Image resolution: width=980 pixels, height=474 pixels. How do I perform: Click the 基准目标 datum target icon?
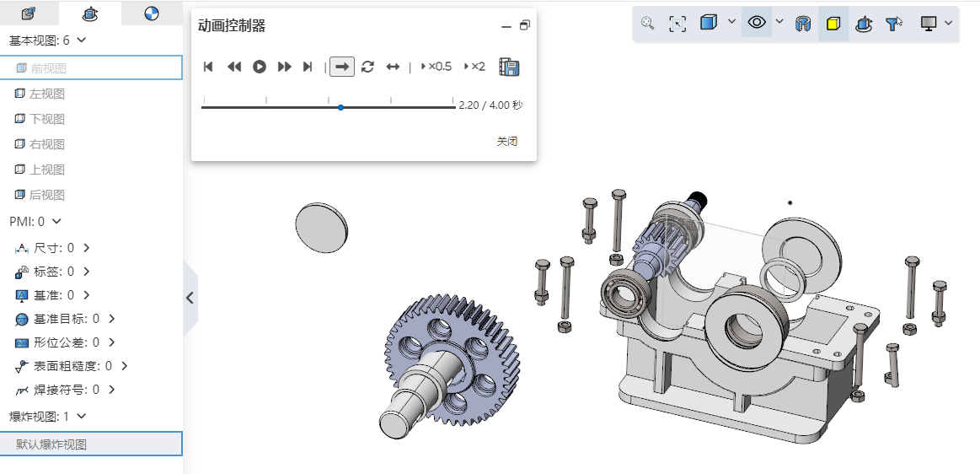coord(22,320)
